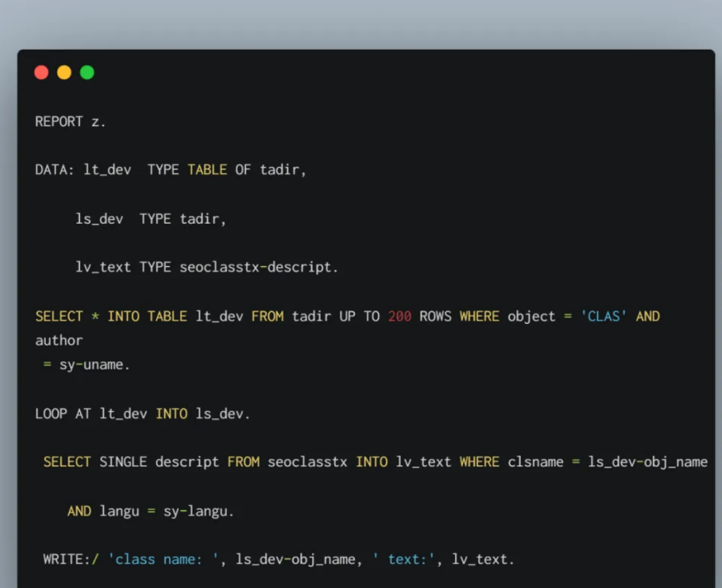Screen dimensions: 722x588
Task: Click the yellow minimize window dot
Action: coord(64,73)
